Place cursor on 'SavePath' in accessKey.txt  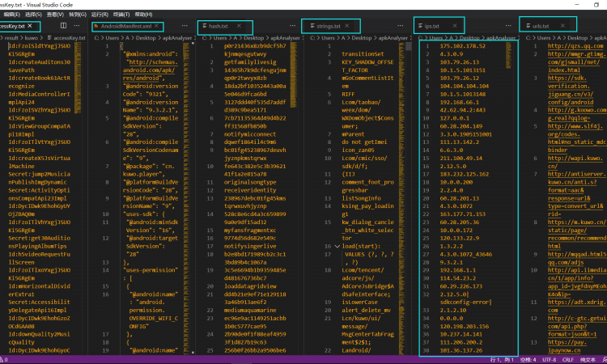click(x=21, y=70)
